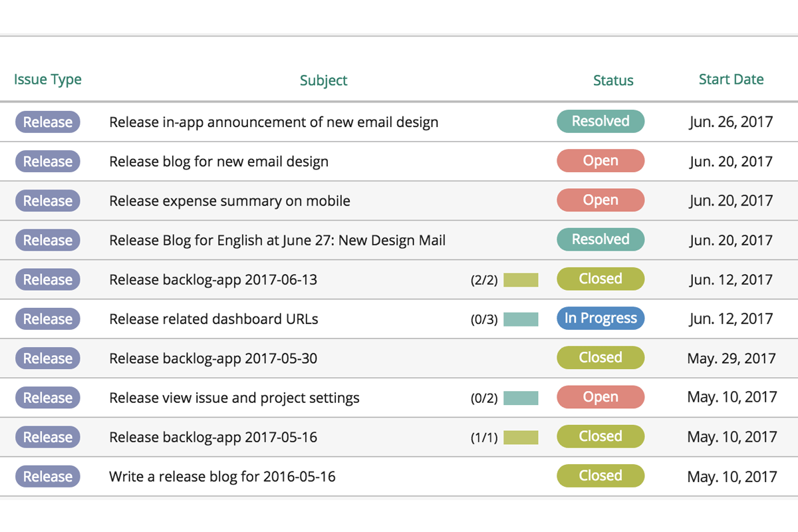Sort by Start Date column header
798x532 pixels.
(731, 80)
